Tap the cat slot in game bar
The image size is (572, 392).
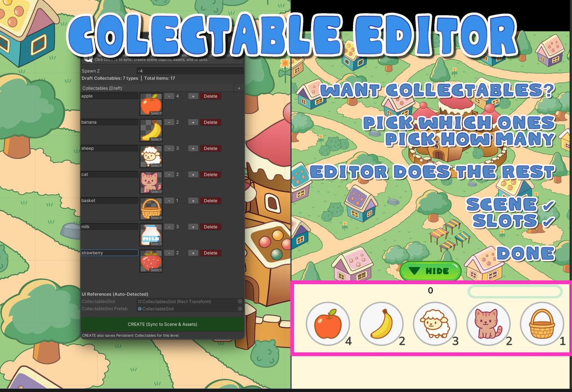click(488, 324)
